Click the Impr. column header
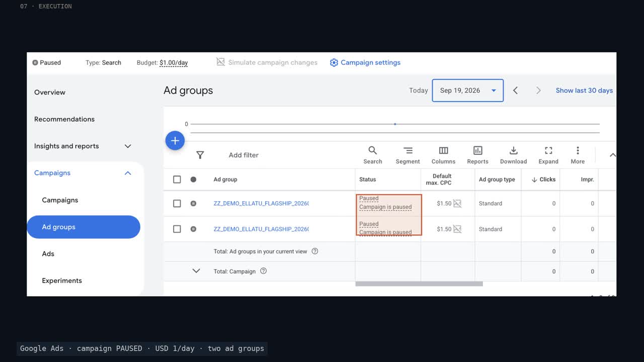Image resolution: width=644 pixels, height=362 pixels. point(587,179)
